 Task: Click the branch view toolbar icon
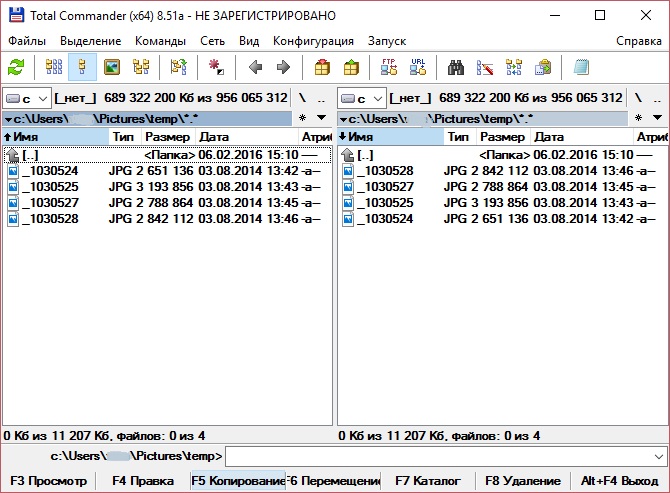(179, 67)
